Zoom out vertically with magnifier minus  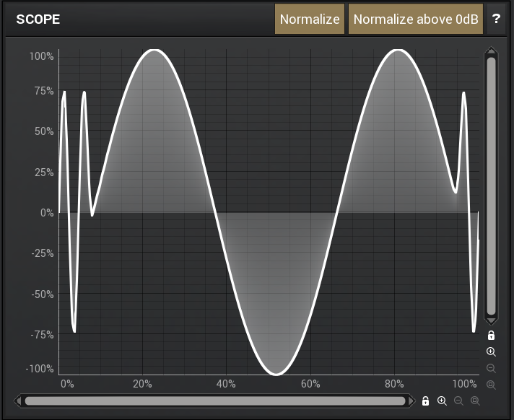(491, 368)
